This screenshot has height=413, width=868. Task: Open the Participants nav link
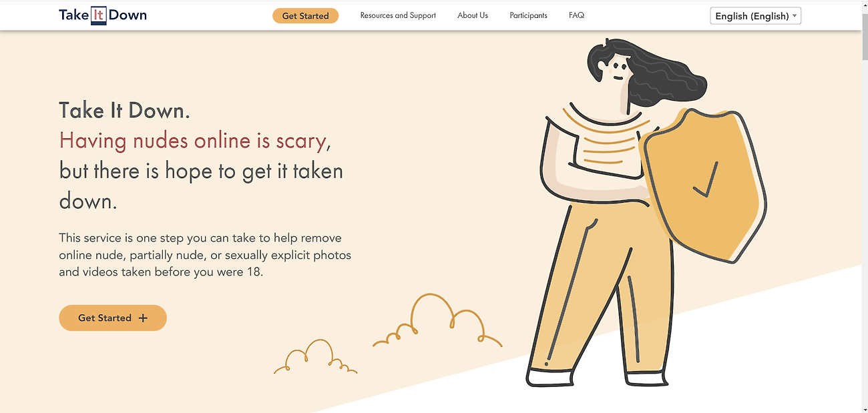point(528,15)
